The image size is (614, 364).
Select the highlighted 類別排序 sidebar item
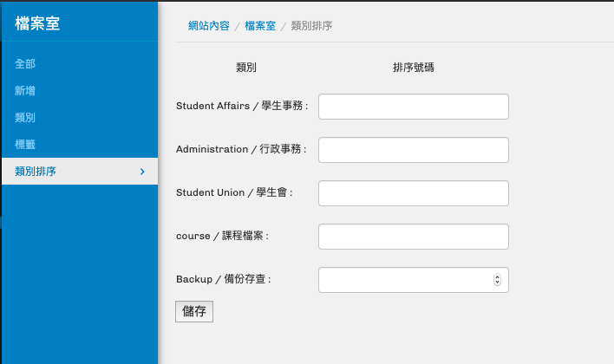pos(36,172)
